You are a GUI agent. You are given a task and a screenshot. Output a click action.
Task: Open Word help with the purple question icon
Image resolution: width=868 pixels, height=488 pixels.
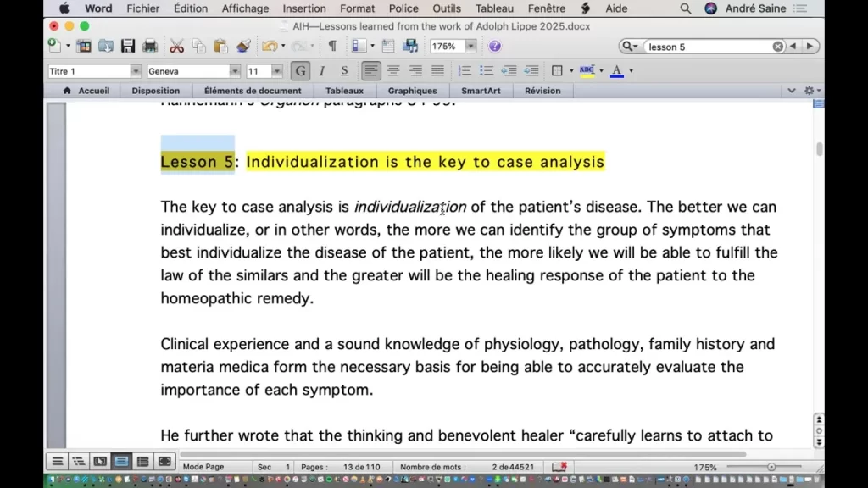(x=495, y=47)
